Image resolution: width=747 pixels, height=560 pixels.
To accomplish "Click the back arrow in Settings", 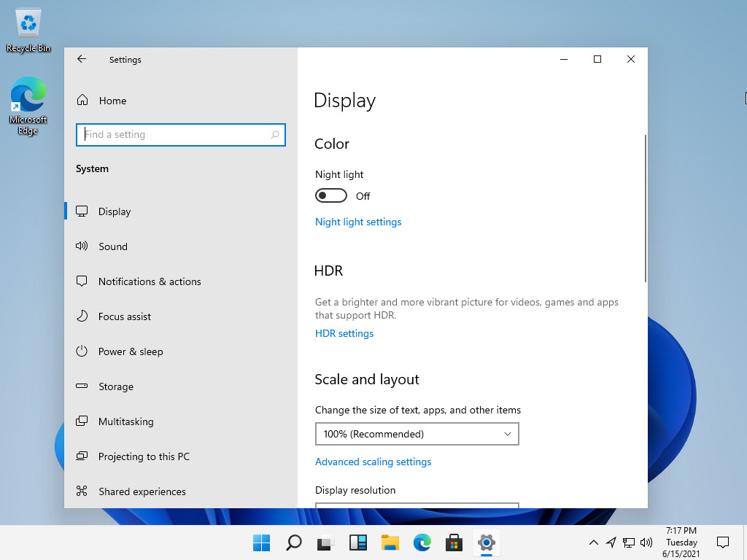I will pyautogui.click(x=82, y=60).
